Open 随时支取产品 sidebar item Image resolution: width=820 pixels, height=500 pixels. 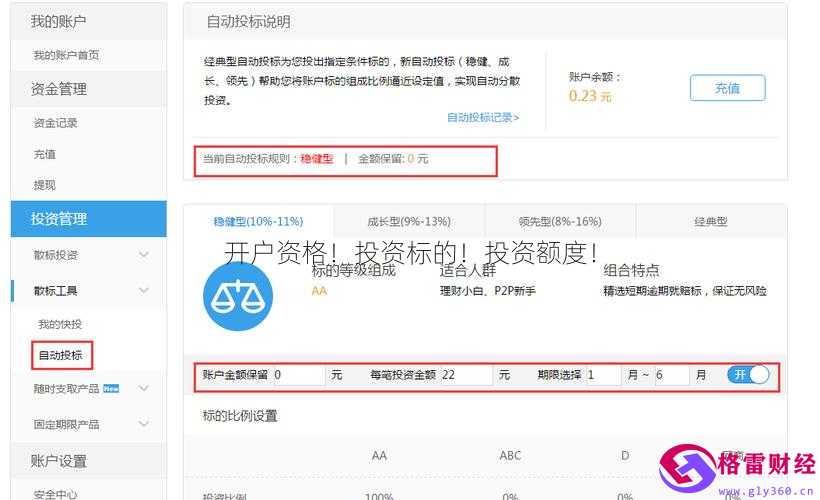point(66,388)
